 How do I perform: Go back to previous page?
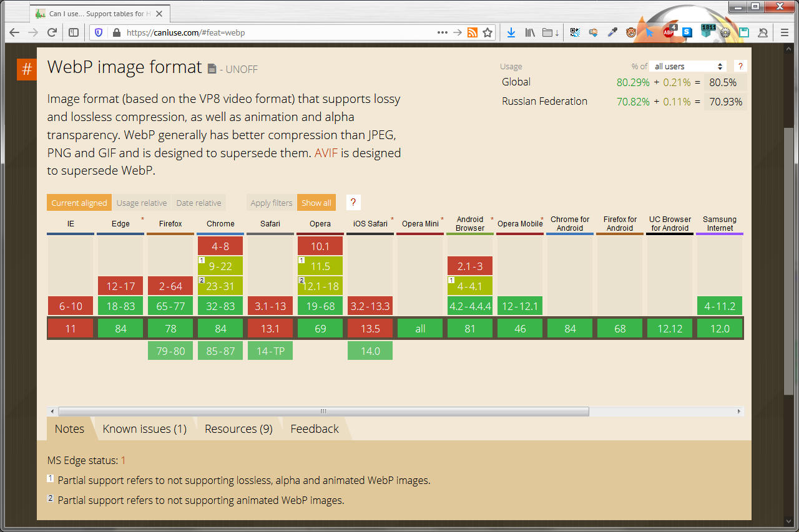pos(14,32)
